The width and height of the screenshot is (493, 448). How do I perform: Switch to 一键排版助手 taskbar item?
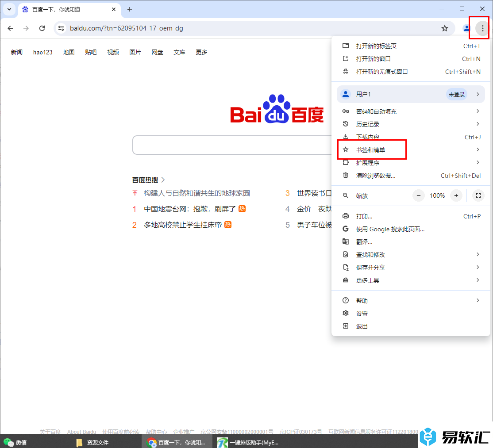(x=248, y=442)
